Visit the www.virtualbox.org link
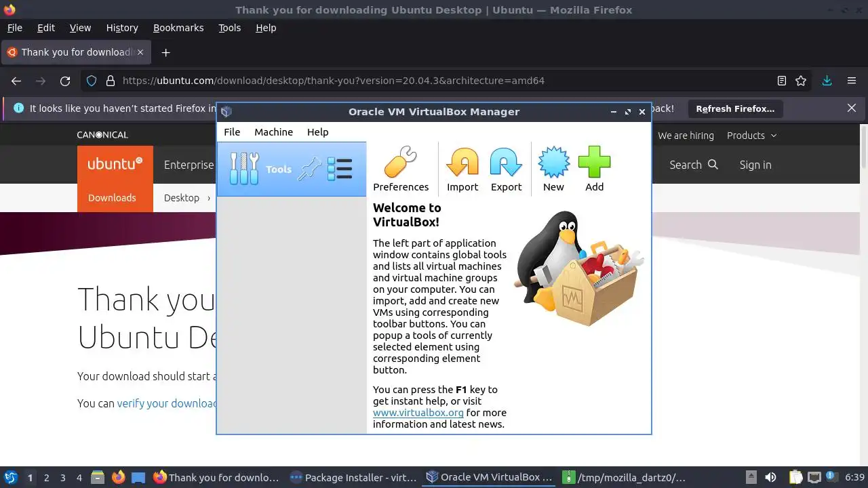This screenshot has height=488, width=868. [x=418, y=412]
